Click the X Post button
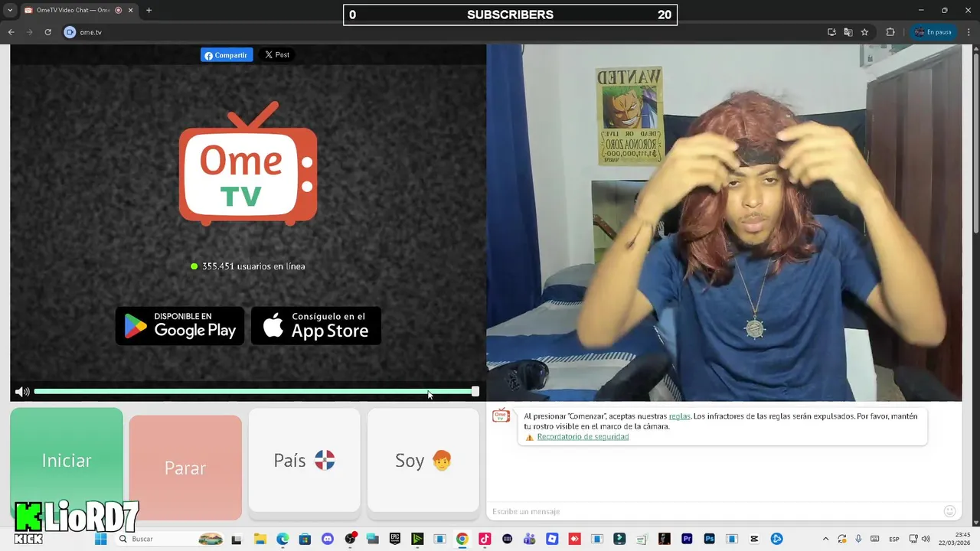Image resolution: width=980 pixels, height=551 pixels. 277,55
